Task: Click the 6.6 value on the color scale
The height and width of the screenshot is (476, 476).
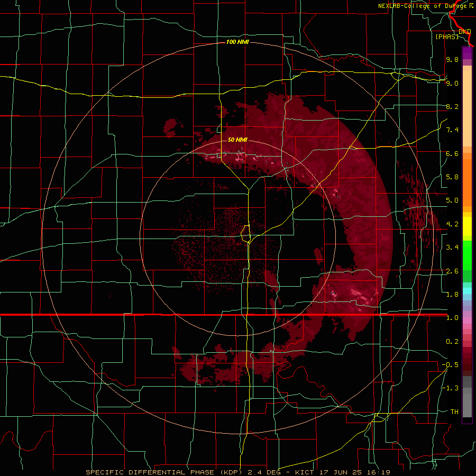Action: (452, 153)
